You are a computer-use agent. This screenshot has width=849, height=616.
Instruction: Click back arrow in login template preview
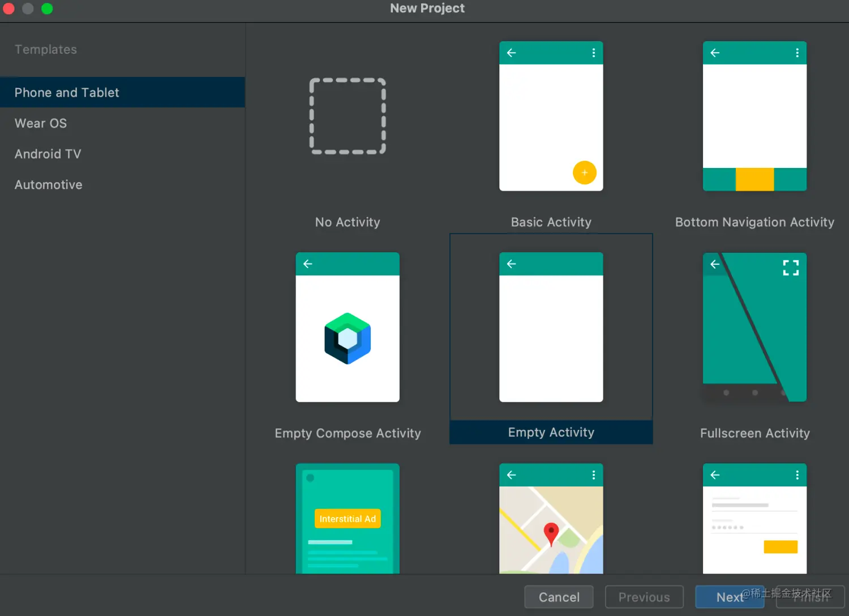click(x=715, y=475)
